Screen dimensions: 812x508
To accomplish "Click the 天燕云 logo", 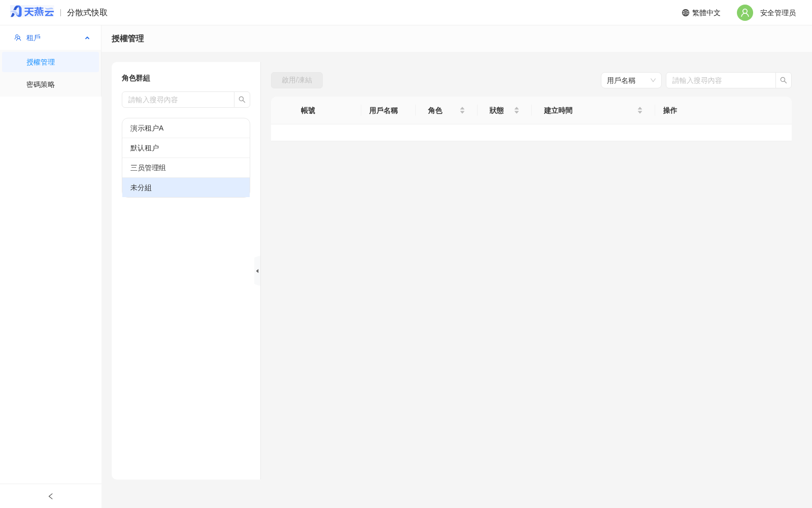I will (32, 12).
